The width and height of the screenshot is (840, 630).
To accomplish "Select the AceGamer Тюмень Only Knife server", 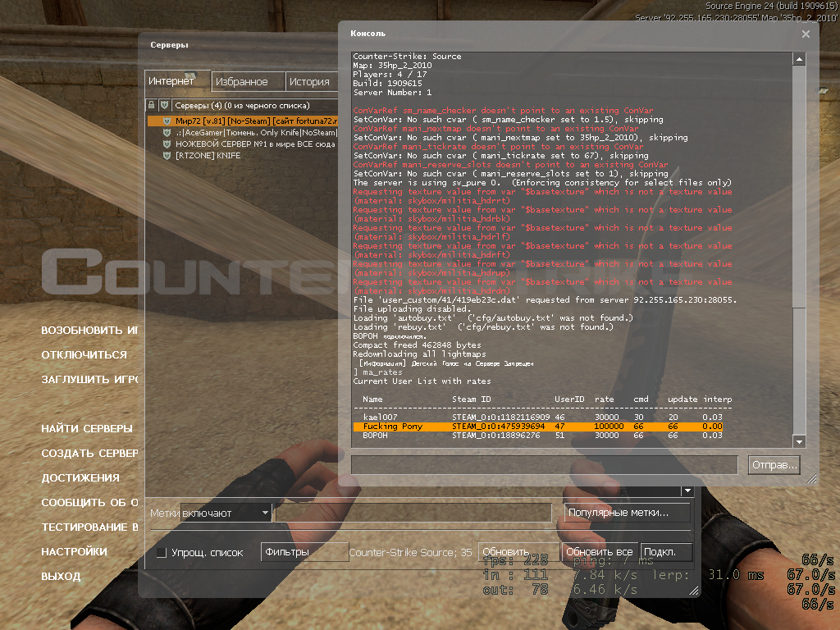I will pos(242,132).
